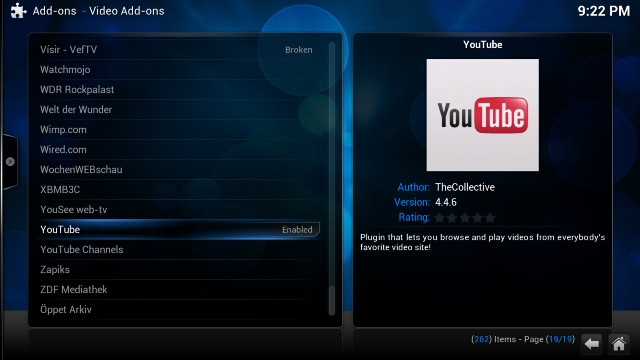
Task: Open the side menu arrow tab
Action: (10, 162)
